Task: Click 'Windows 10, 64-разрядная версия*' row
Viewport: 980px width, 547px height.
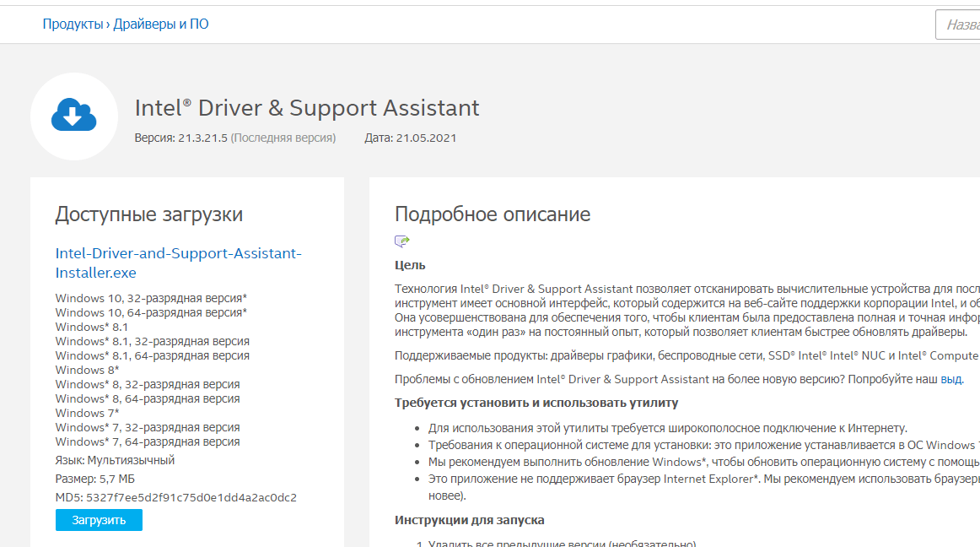Action: click(151, 312)
